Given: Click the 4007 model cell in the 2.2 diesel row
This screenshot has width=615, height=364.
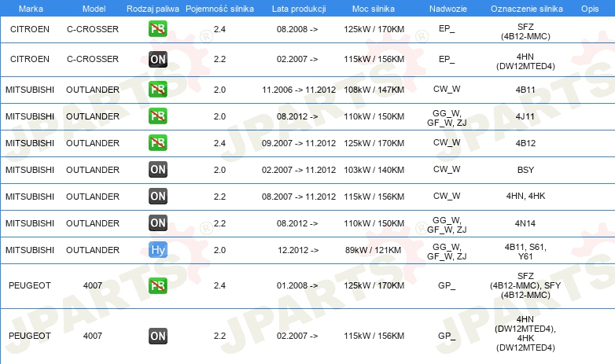Looking at the screenshot, I should (x=93, y=336).
